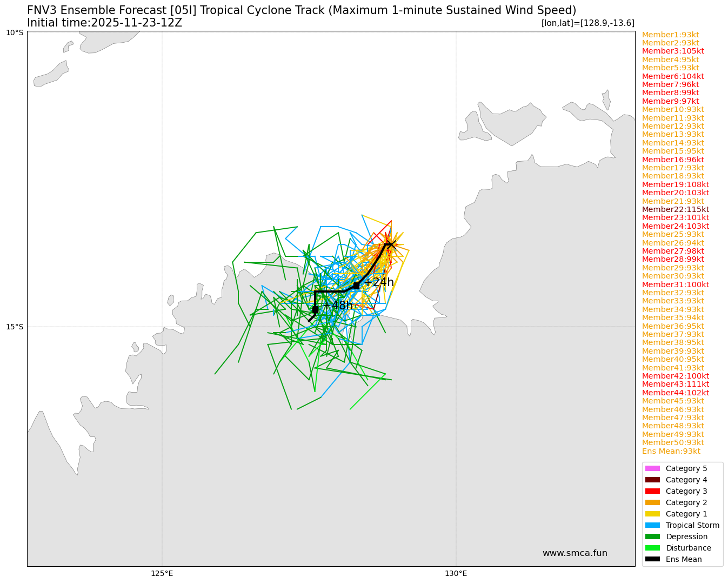Select the Category 3 legend swatch
The width and height of the screenshot is (728, 583).
pos(652,491)
